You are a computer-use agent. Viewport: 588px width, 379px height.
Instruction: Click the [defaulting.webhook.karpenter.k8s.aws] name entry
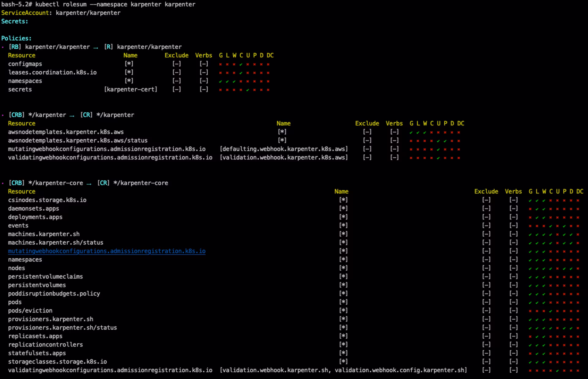coord(284,149)
